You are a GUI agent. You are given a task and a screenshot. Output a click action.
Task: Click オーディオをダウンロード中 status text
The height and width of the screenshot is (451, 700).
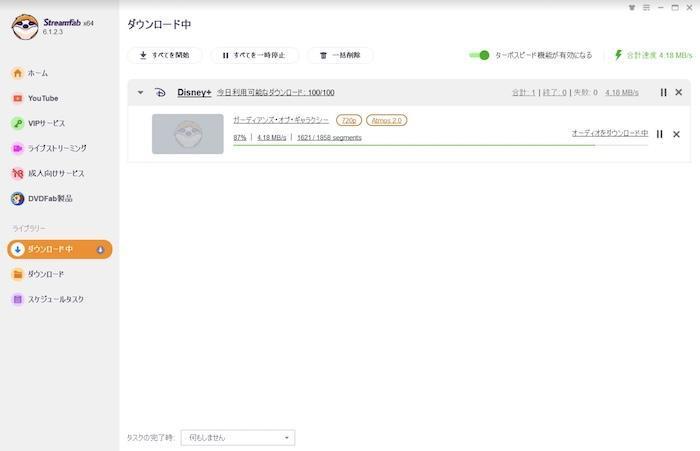609,133
